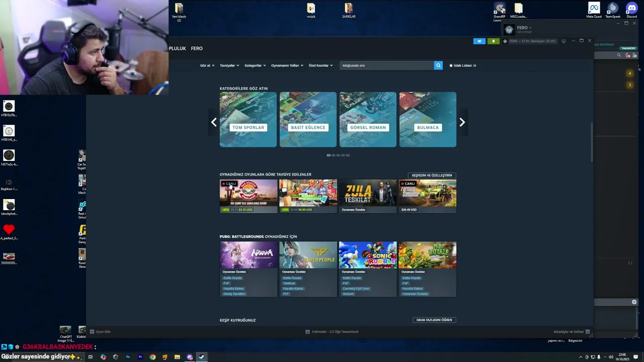This screenshot has width=644, height=362.
Task: Click the İndirmeler status text
Action: tap(335, 332)
